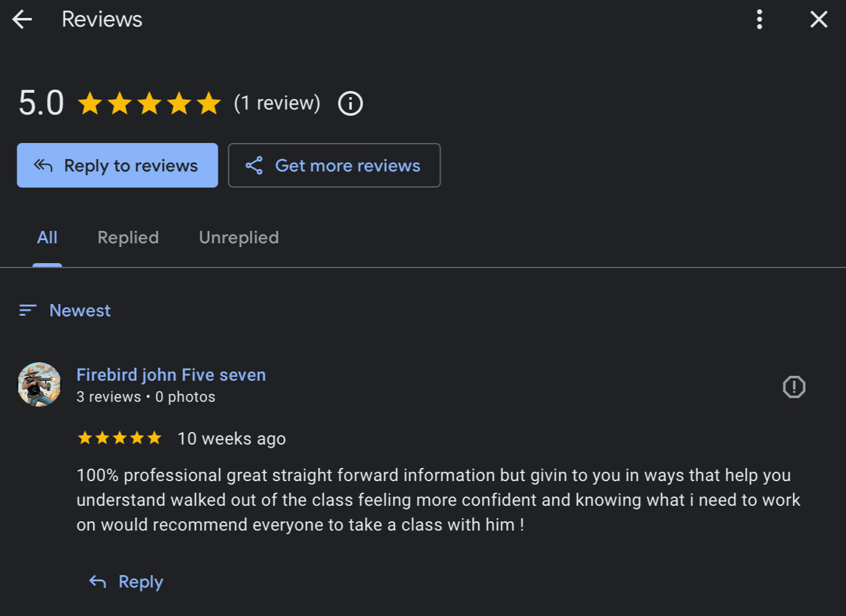Click the sort lines icon

click(28, 310)
